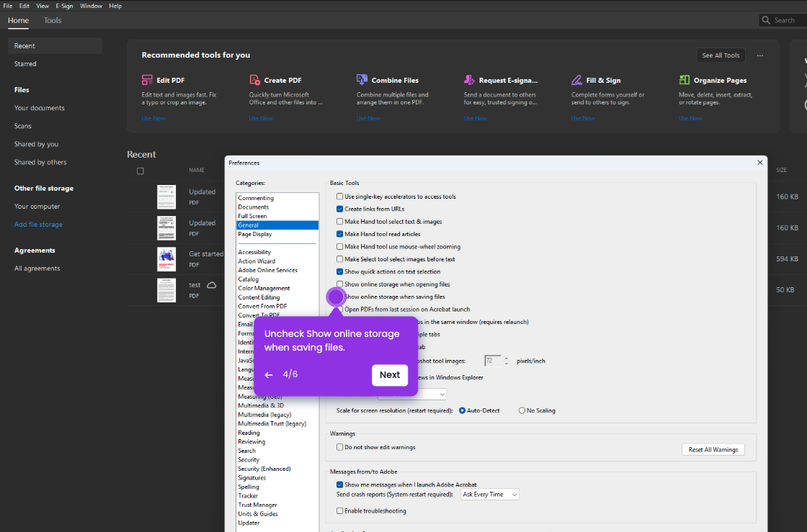Uncheck Make Hand tool read articles
The width and height of the screenshot is (807, 532).
[339, 234]
